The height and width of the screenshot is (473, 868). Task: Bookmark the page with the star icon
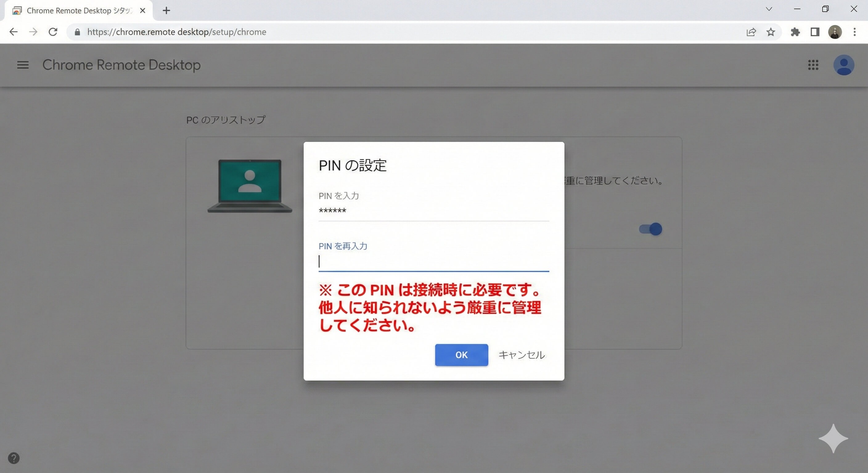click(771, 32)
